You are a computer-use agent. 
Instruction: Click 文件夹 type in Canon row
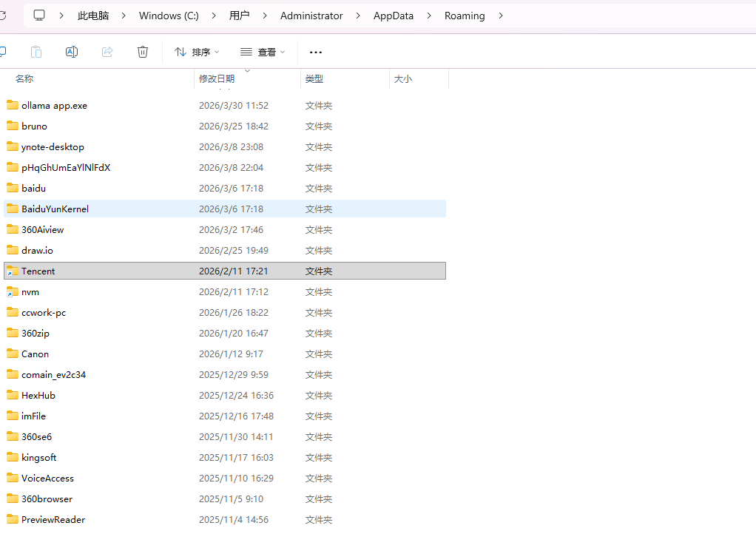319,354
